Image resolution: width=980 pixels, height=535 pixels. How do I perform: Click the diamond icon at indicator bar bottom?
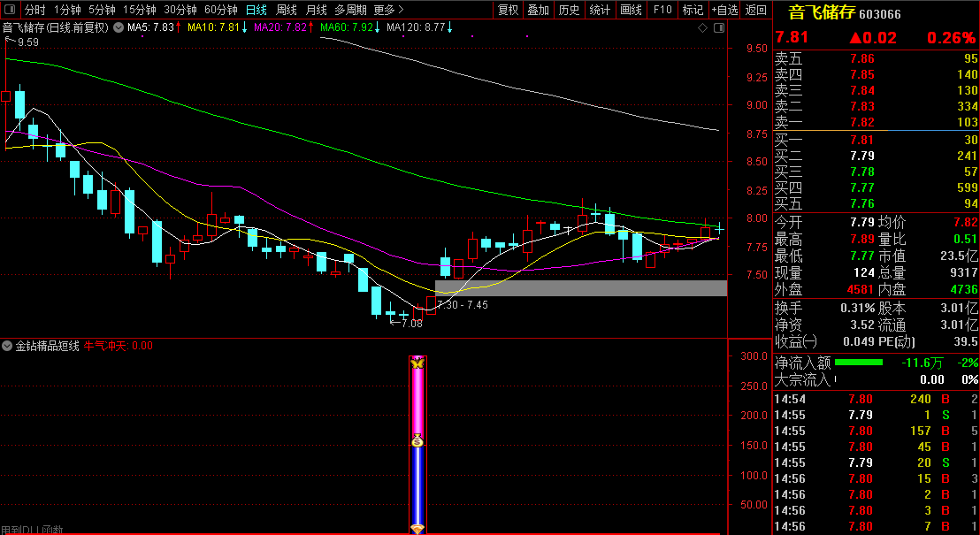(417, 530)
